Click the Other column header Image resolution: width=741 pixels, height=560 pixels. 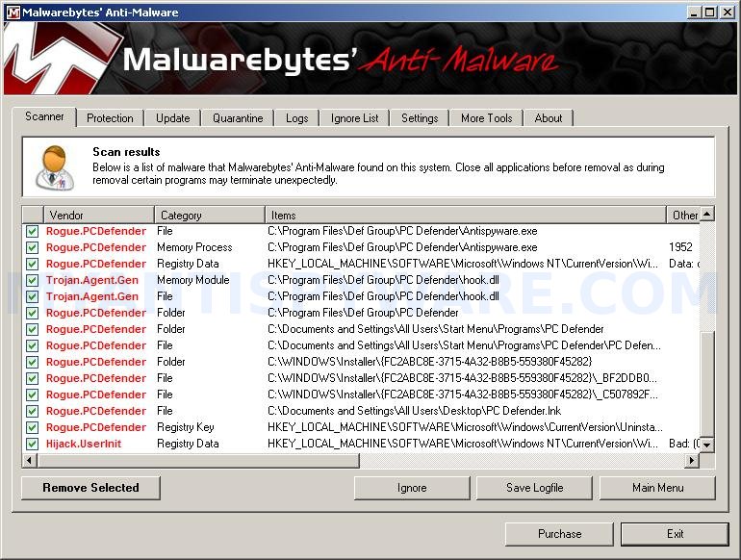[683, 215]
